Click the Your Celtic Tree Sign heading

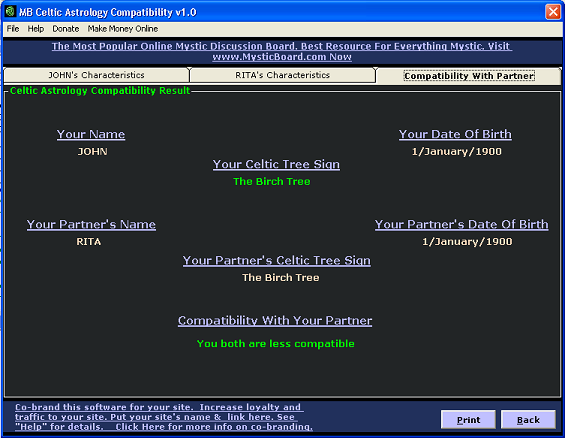(x=276, y=164)
